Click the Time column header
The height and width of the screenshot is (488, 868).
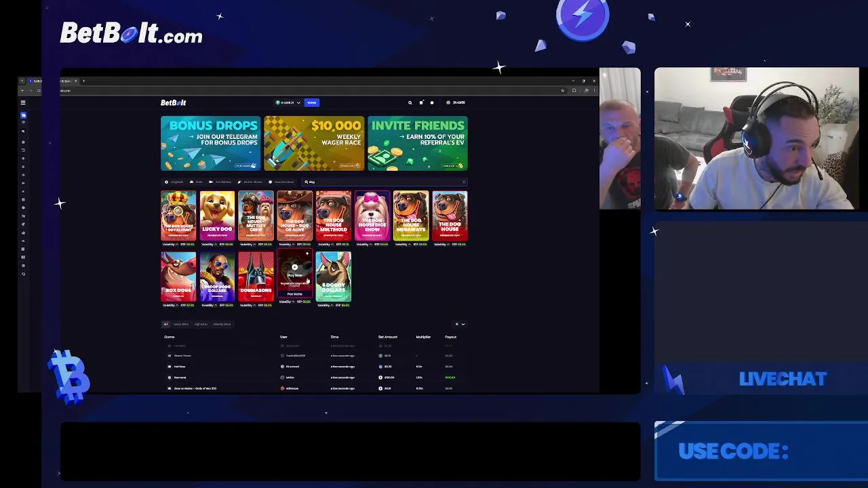coord(334,337)
